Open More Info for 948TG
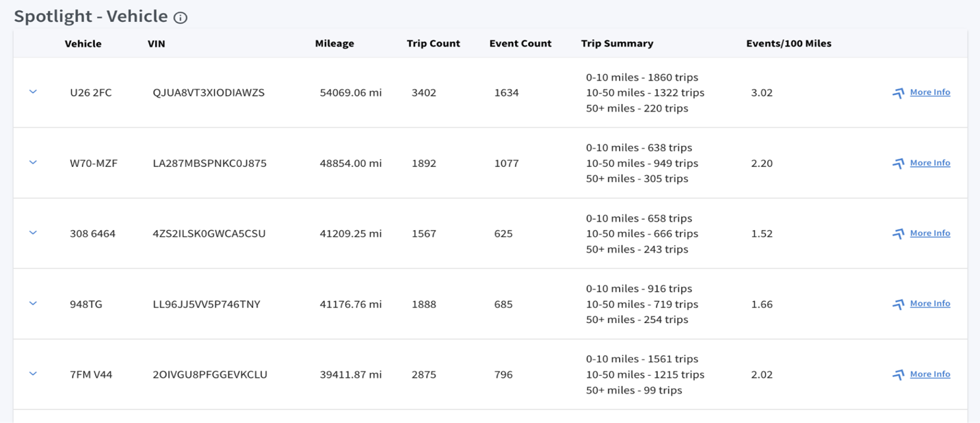 930,303
